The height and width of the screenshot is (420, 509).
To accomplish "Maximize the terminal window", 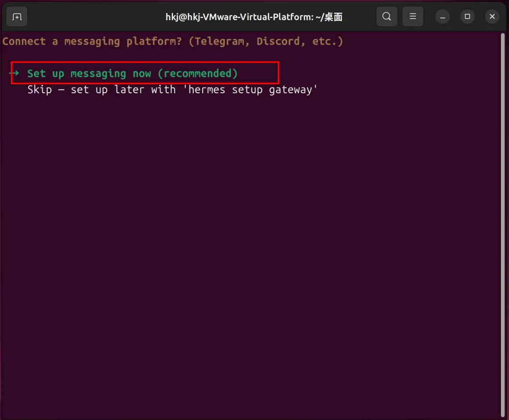I will (468, 16).
